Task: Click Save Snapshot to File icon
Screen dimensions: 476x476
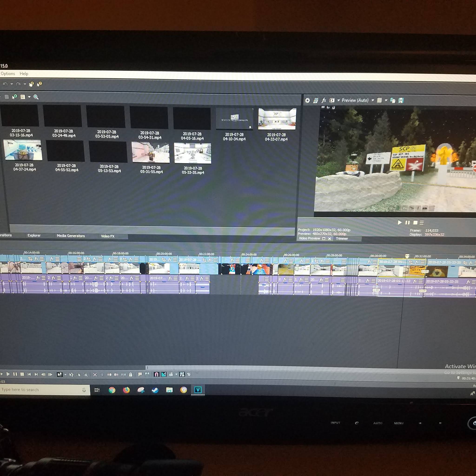Action: 401,100
